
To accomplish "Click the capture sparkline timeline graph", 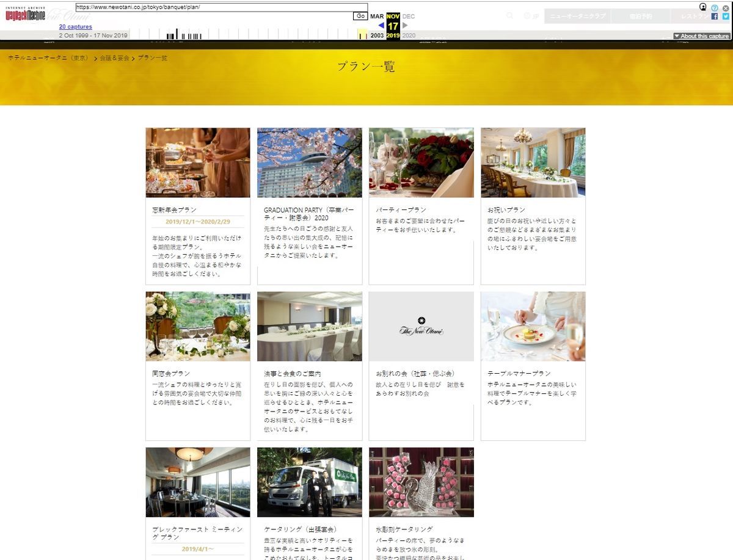I will click(247, 34).
